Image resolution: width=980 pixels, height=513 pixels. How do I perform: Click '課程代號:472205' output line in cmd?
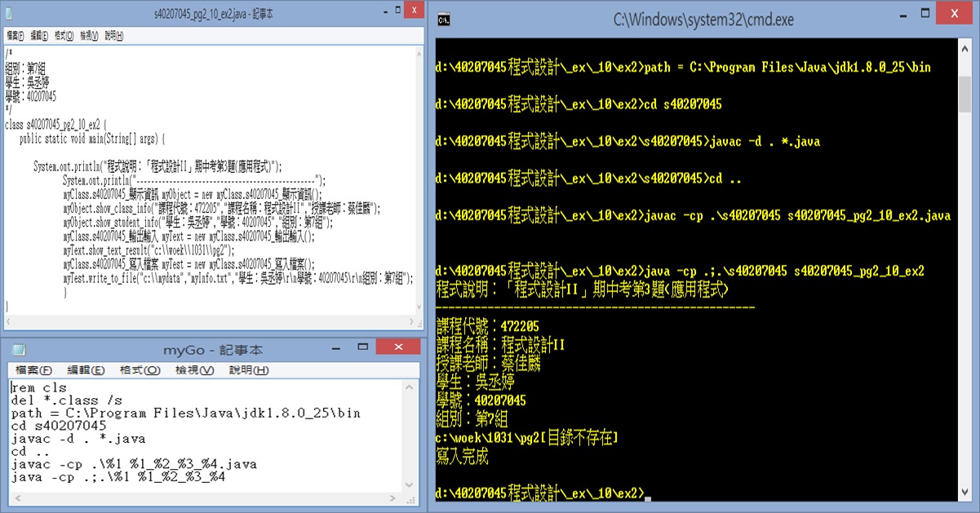click(487, 326)
